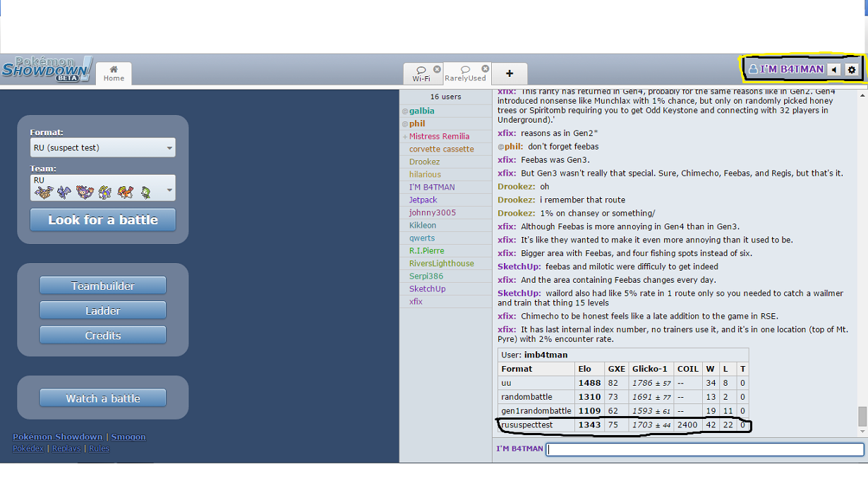
Task: Click Watch a battle button
Action: [103, 398]
